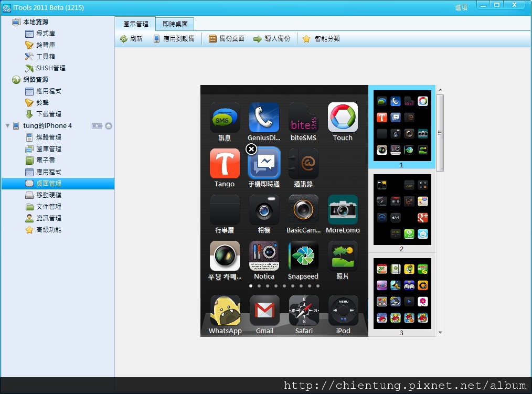Open 鈴聲 under 網路資源
This screenshot has width=532, height=394.
pos(42,103)
